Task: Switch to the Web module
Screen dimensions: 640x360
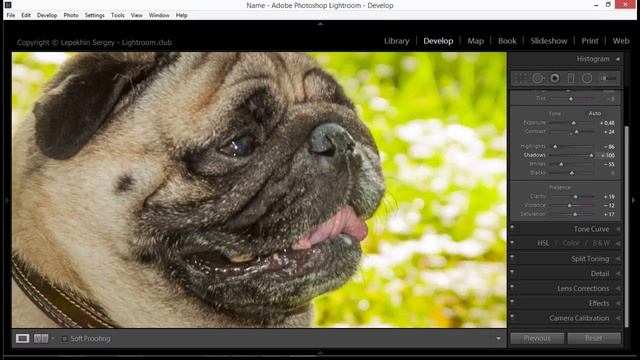Action: [621, 41]
